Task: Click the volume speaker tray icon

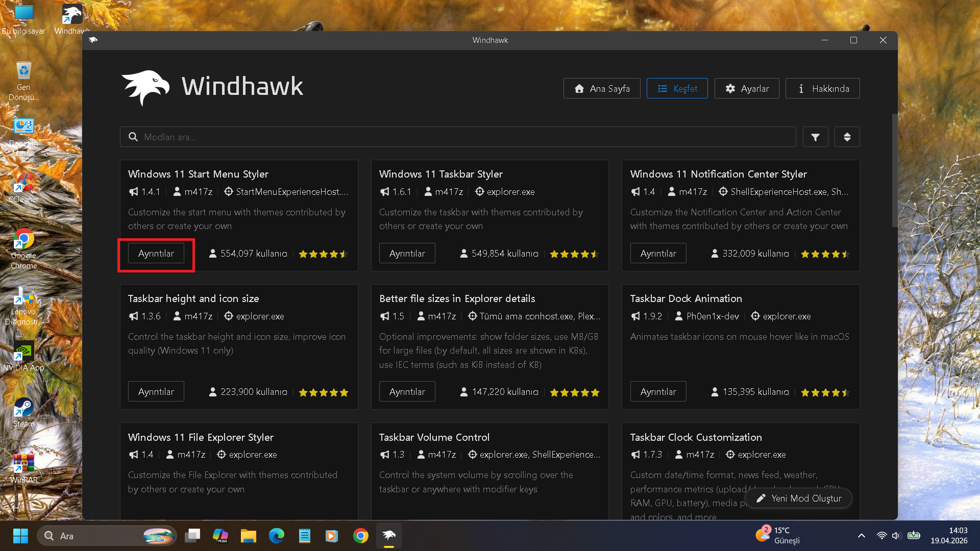Action: [x=896, y=536]
